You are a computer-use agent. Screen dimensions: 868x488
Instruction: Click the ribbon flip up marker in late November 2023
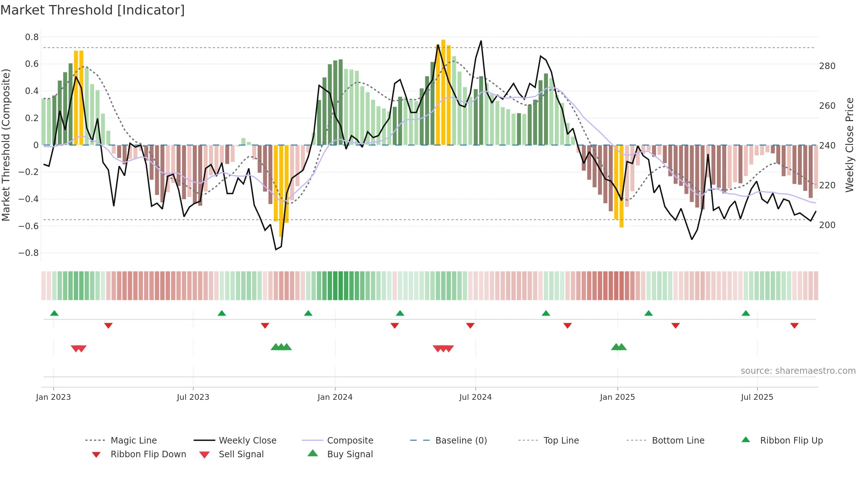point(308,313)
